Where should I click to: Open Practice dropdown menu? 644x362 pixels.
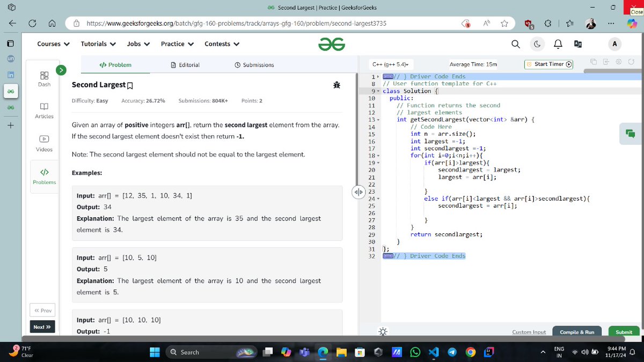click(x=178, y=44)
